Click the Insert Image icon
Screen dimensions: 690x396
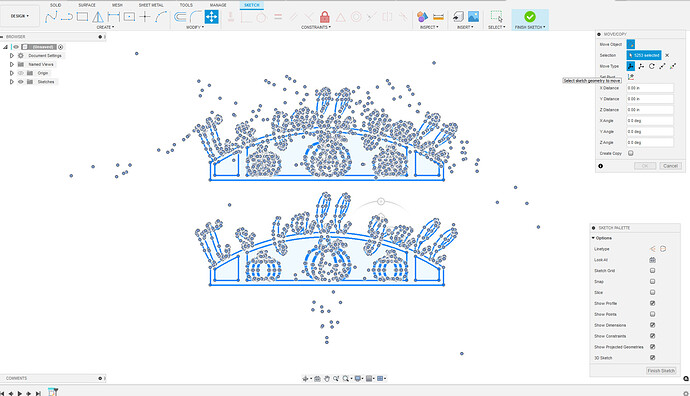473,17
